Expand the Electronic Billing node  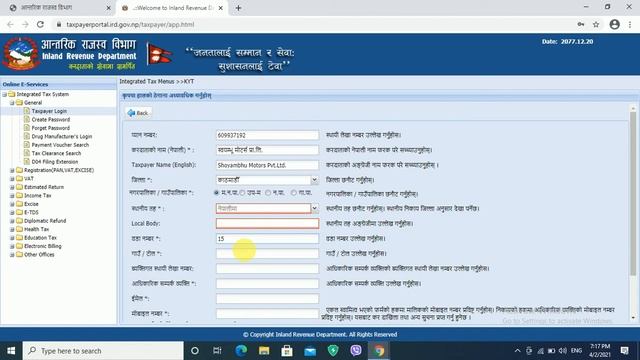(12, 246)
